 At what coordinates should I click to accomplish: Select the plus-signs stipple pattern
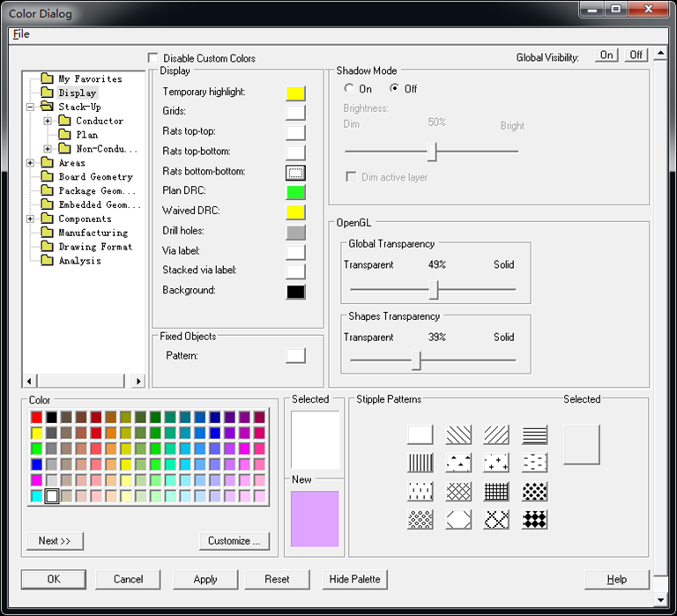coord(496,463)
